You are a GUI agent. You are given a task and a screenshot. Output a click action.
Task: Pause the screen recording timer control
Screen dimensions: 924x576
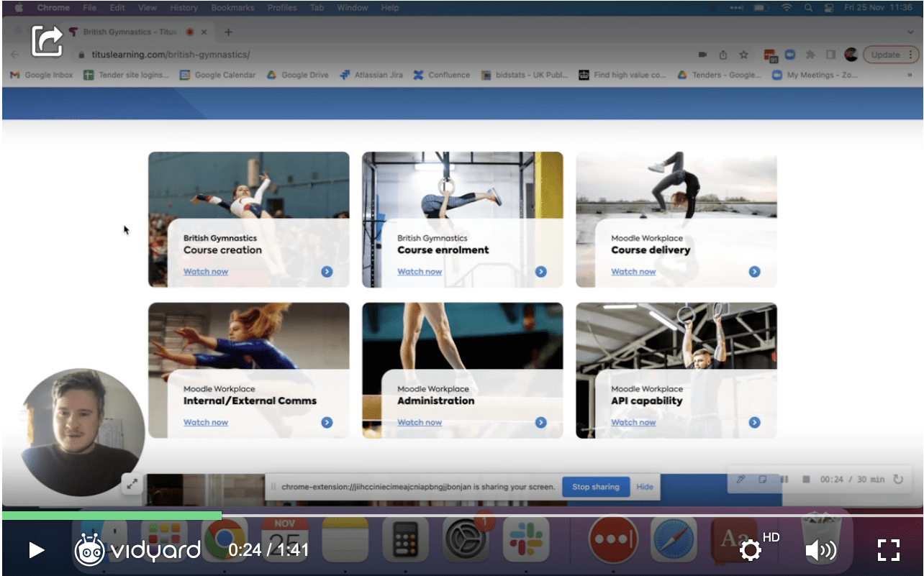784,479
